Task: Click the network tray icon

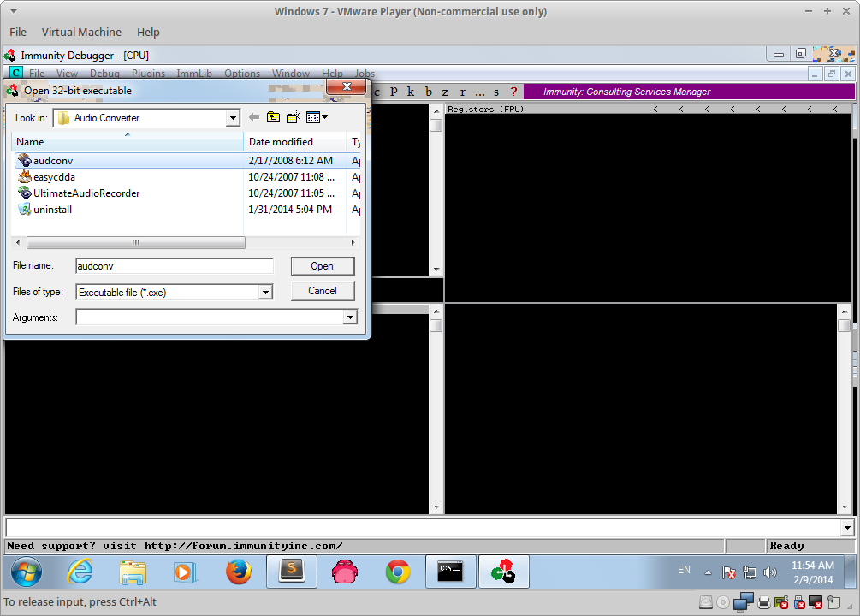Action: [750, 572]
